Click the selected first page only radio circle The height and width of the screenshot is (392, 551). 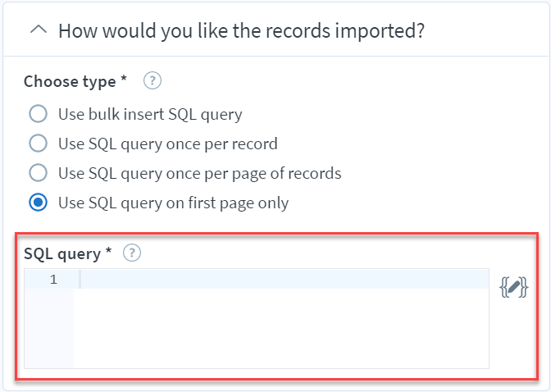[38, 203]
